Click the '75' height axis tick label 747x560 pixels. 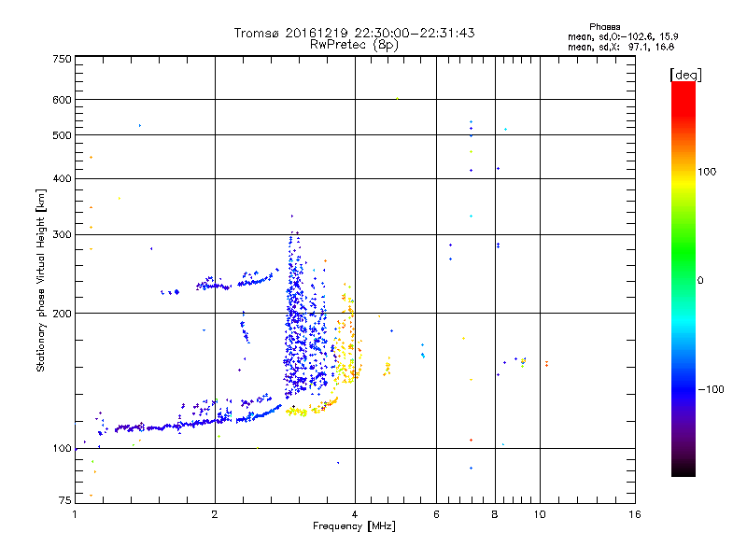coord(65,500)
